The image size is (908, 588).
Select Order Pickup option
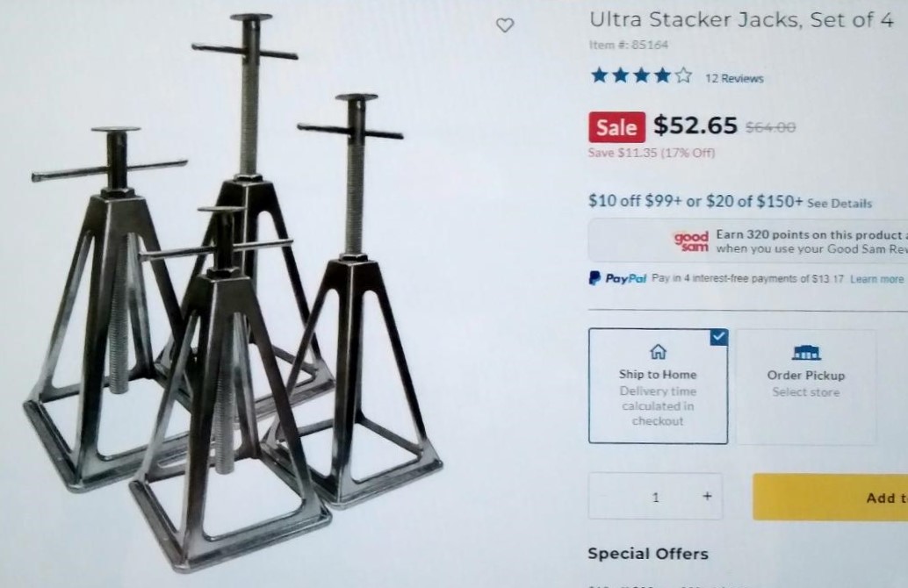806,387
